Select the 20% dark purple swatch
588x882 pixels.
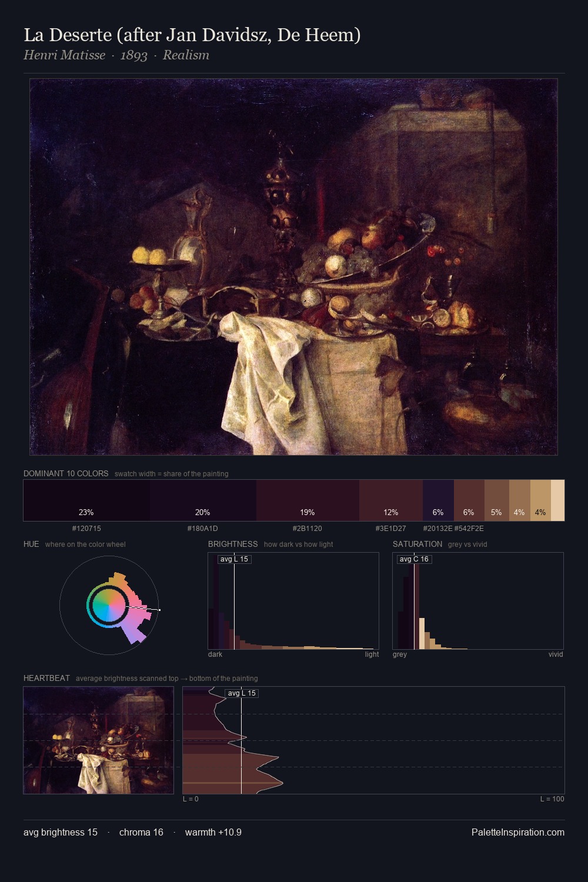(203, 500)
